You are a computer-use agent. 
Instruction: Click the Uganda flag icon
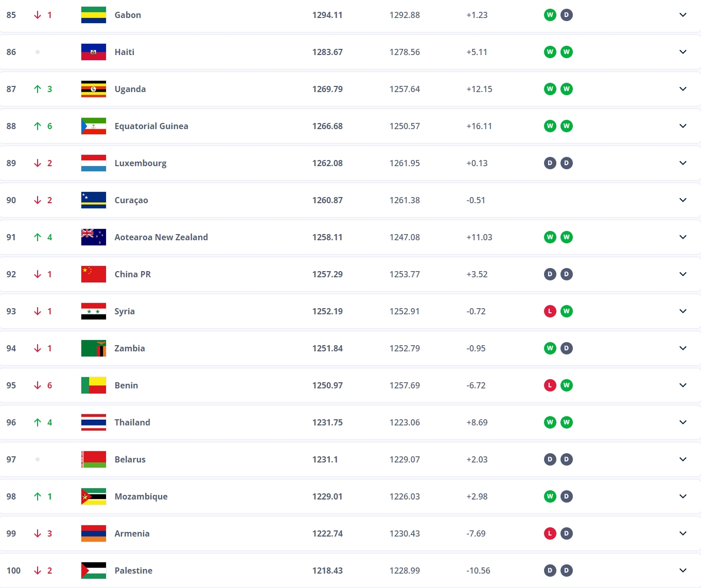[94, 89]
